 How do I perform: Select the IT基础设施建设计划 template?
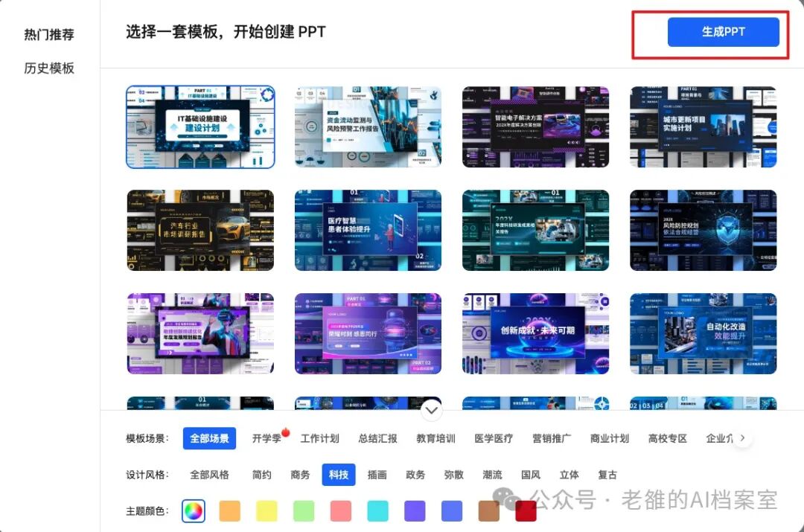[x=200, y=126]
